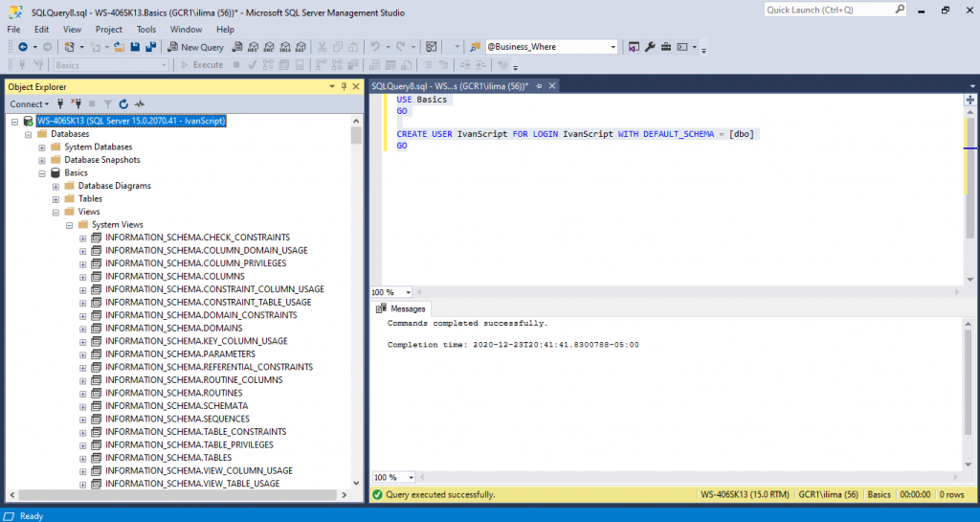Click the Activity Monitor toolbar icon
Image resolution: width=980 pixels, height=522 pixels.
[x=432, y=47]
